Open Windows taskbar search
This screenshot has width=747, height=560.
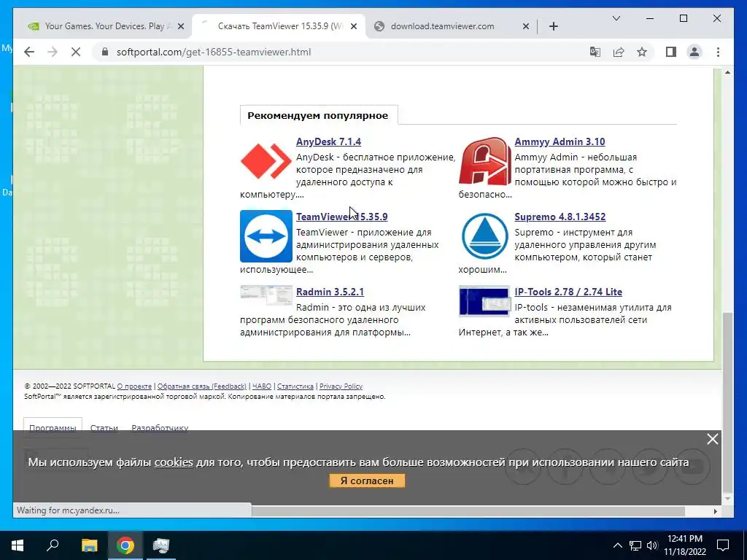tap(53, 545)
